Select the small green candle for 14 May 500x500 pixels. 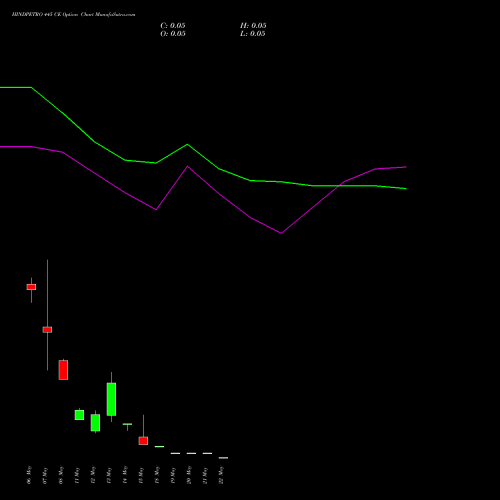[127, 424]
